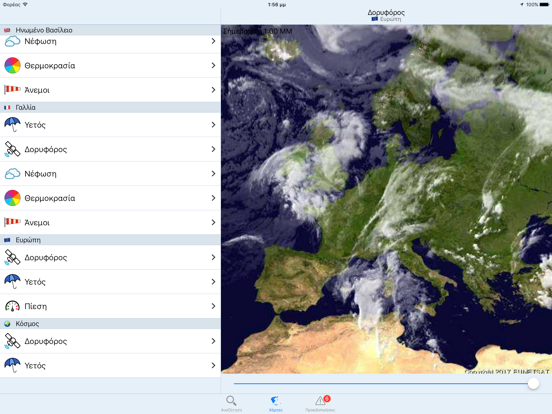Screen dimensions: 552x414
Task: Select the Δορυφόρος label in the Κόσμος section
Action: (45, 341)
